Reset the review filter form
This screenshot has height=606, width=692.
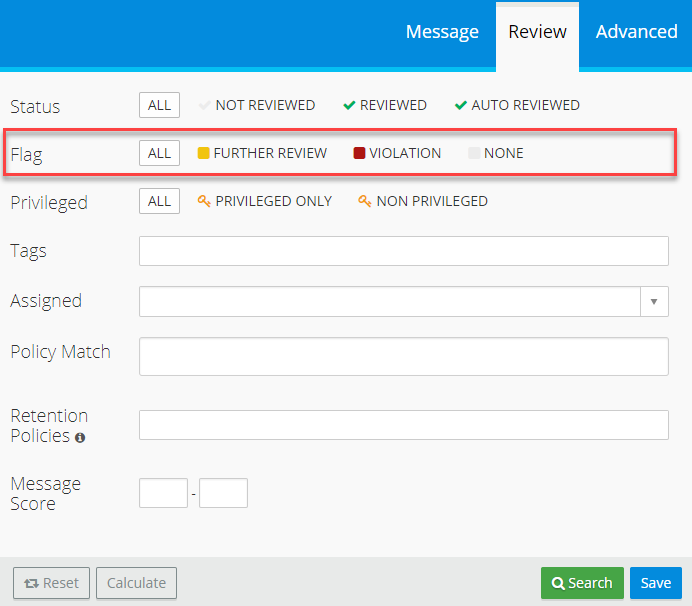pyautogui.click(x=51, y=583)
